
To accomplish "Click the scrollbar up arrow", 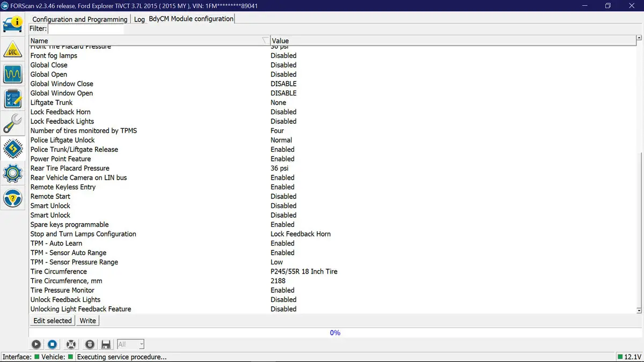I will click(x=639, y=39).
